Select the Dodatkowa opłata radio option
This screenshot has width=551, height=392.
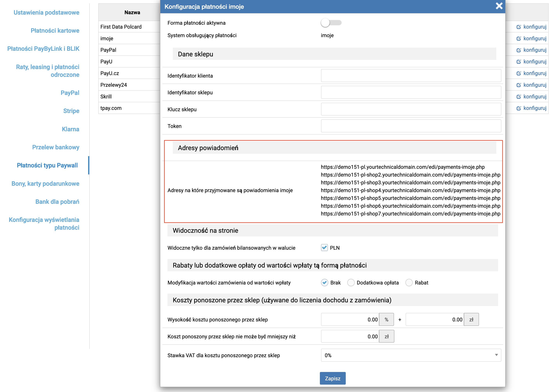tap(351, 282)
